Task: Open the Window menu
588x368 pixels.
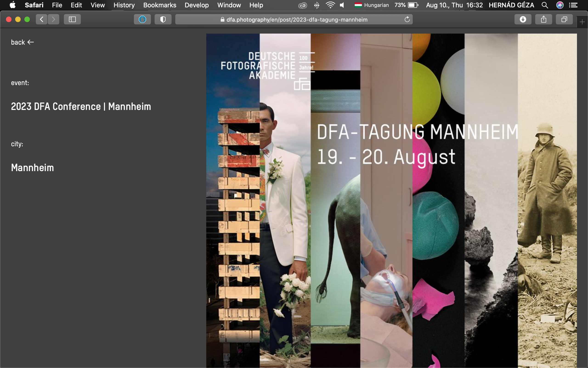Action: 229,5
